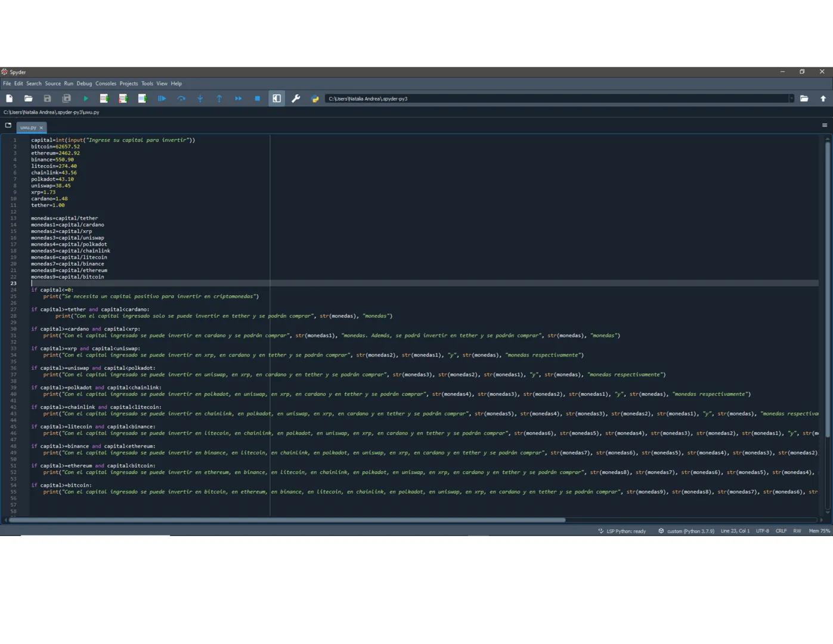The height and width of the screenshot is (644, 833).
Task: Run the current script
Action: point(85,98)
